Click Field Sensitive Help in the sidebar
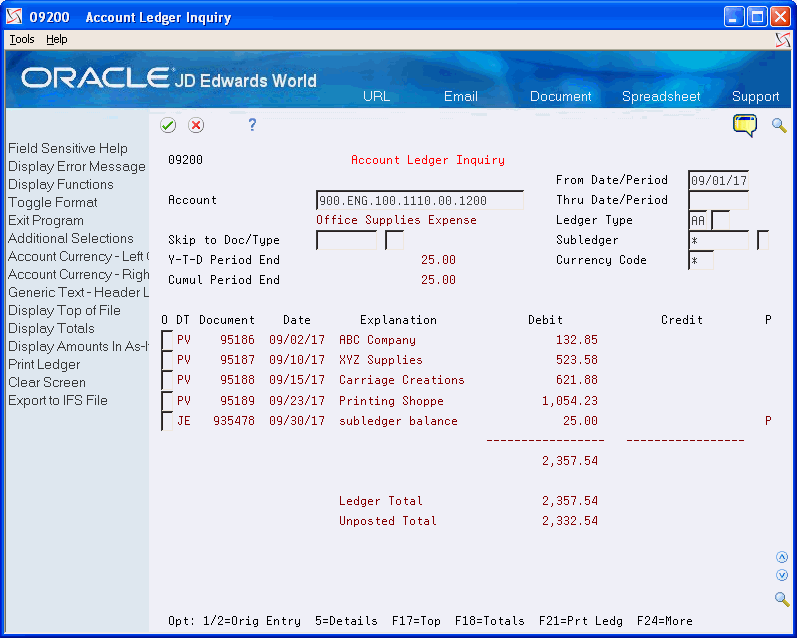Screen dimensions: 797x638 pos(68,148)
